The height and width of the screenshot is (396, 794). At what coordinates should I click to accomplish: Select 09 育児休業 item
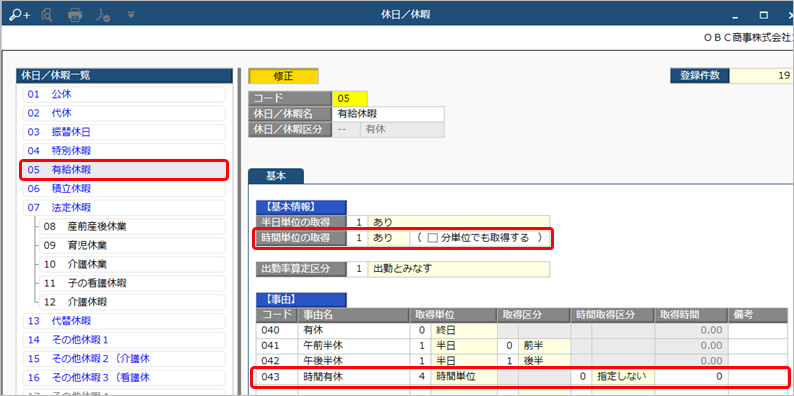[132, 246]
